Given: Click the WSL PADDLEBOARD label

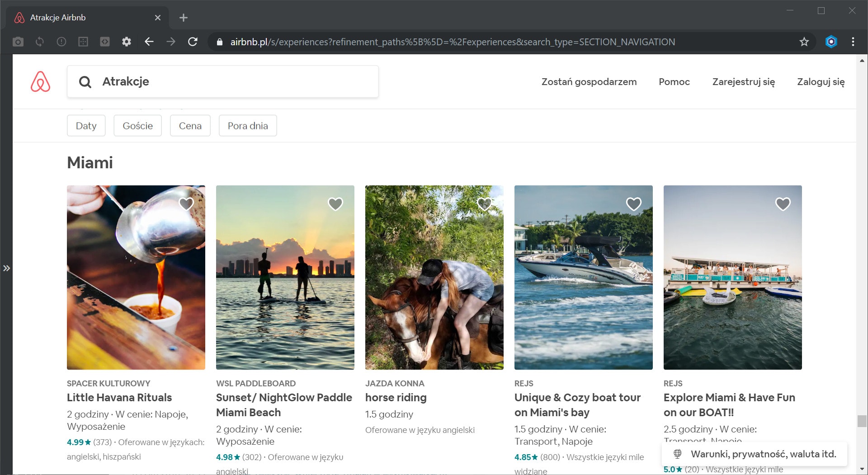Looking at the screenshot, I should (256, 383).
